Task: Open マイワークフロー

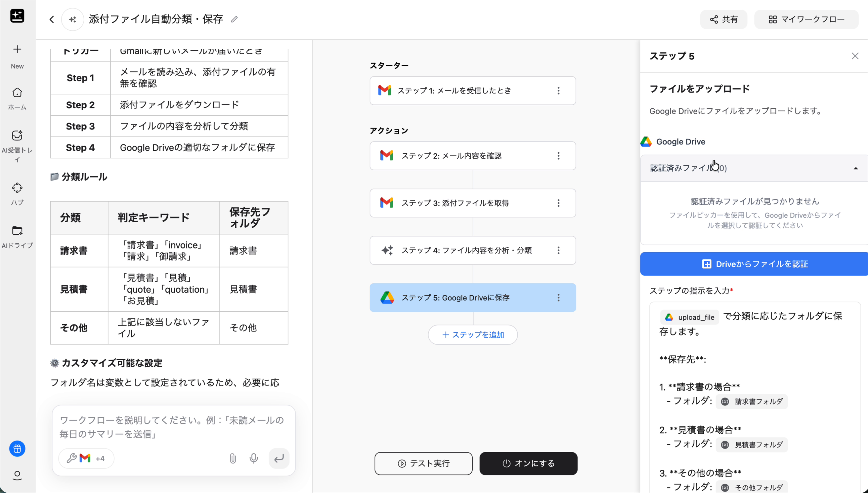Action: point(807,19)
